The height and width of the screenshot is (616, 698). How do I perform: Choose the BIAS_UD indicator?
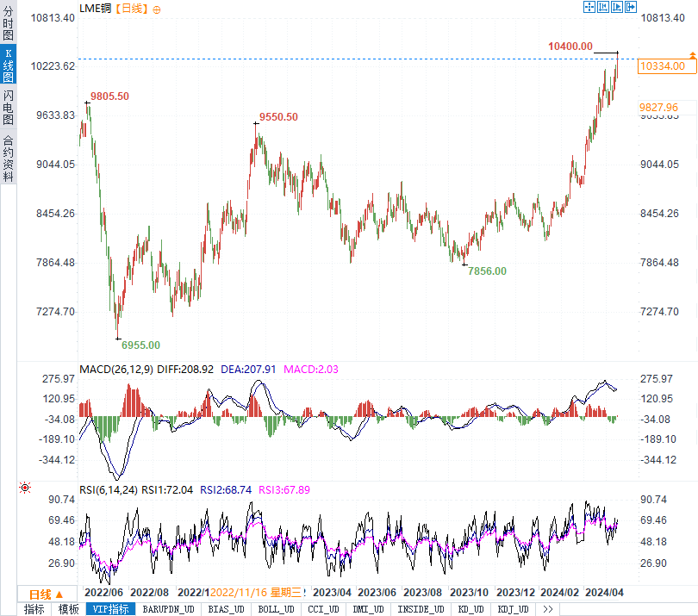coord(226,609)
